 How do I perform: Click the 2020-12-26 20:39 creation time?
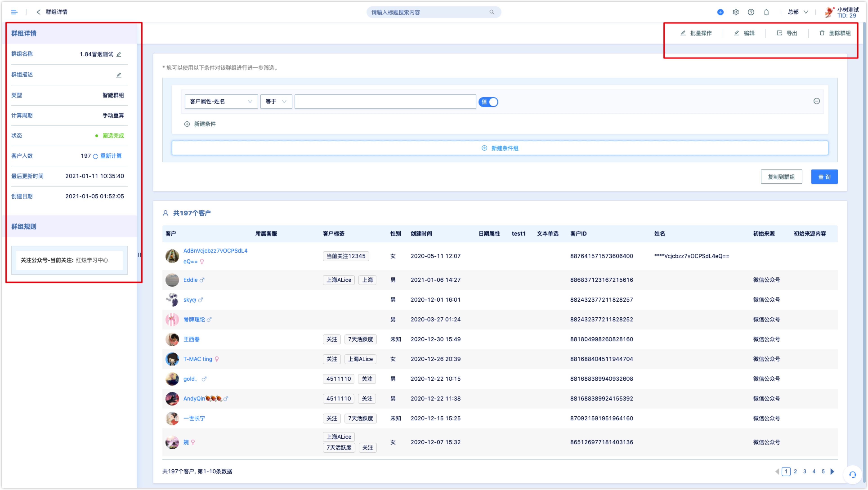click(x=435, y=359)
